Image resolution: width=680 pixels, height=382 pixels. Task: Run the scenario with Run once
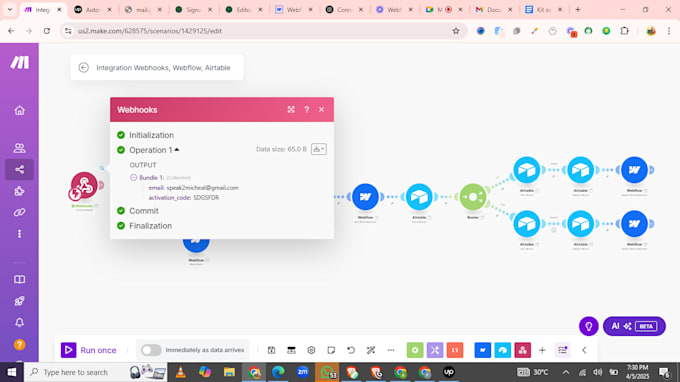tap(88, 350)
